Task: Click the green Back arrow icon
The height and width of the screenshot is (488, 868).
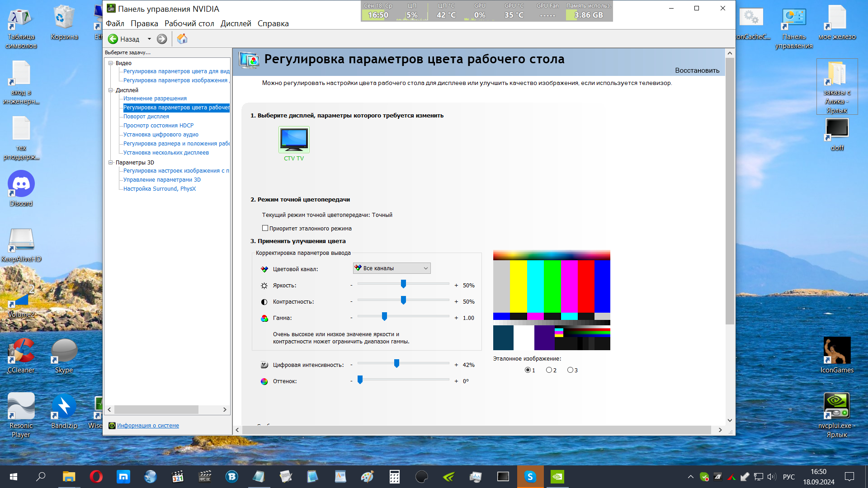Action: tap(113, 39)
